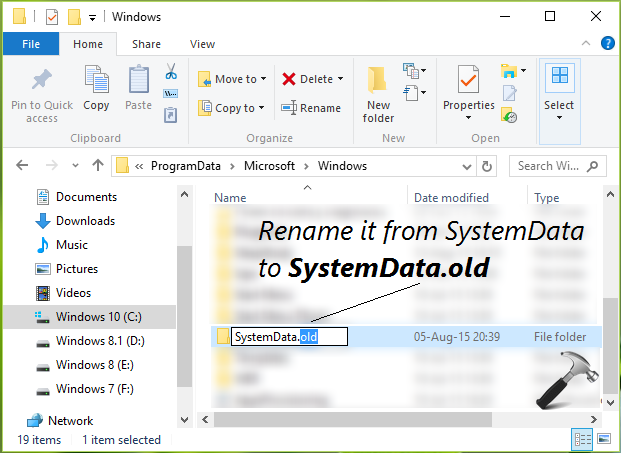Expand the Copy to dropdown
Image resolution: width=621 pixels, height=453 pixels.
261,108
